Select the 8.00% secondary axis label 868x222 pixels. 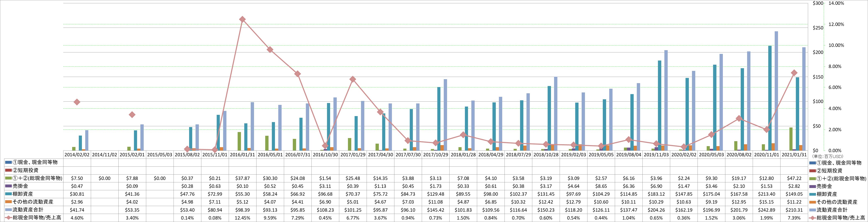point(835,66)
